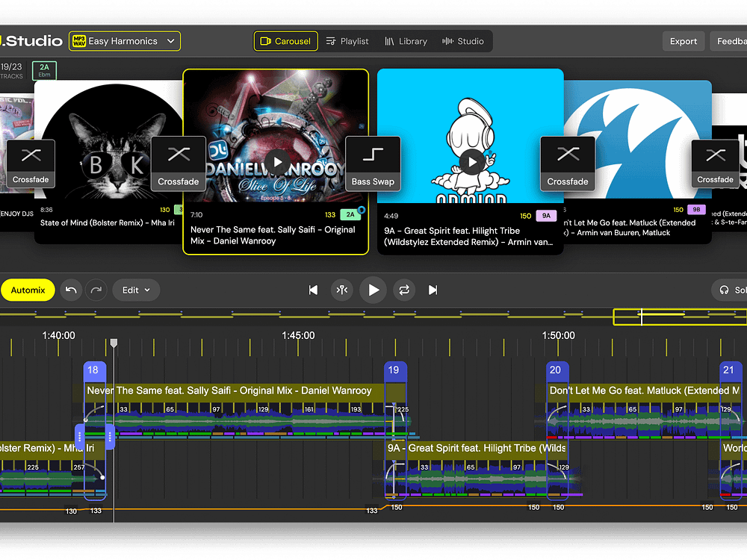Start playback with the main play button
Image resolution: width=747 pixels, height=560 pixels.
click(373, 290)
